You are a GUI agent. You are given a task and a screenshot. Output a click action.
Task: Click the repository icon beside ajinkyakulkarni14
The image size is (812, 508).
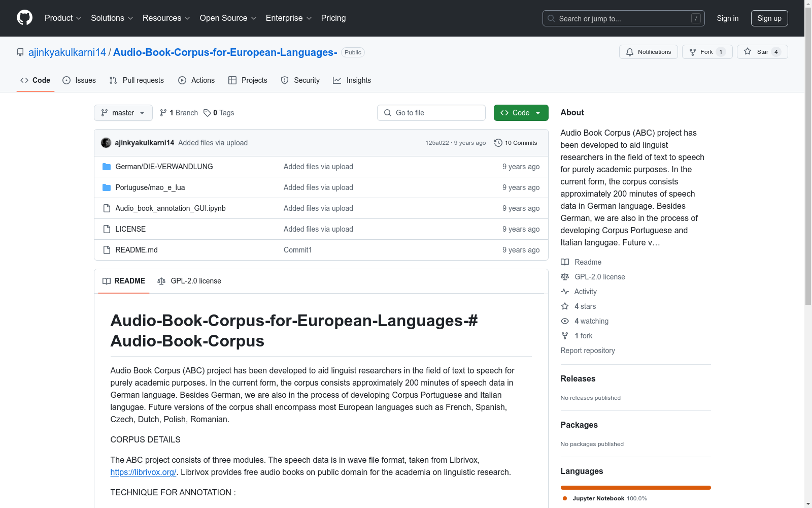[x=20, y=52]
